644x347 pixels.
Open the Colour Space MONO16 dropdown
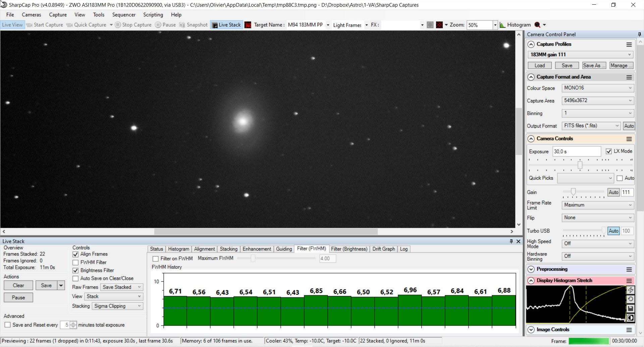click(x=598, y=88)
